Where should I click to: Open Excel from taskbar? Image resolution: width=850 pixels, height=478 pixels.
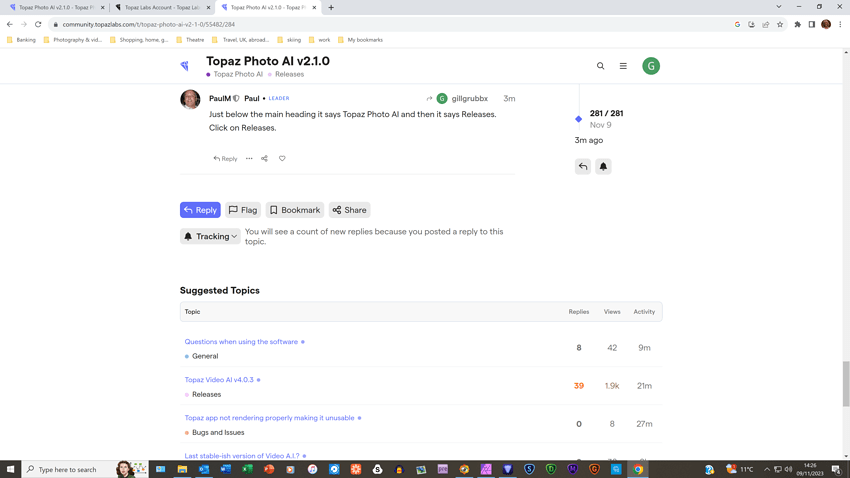pyautogui.click(x=247, y=469)
